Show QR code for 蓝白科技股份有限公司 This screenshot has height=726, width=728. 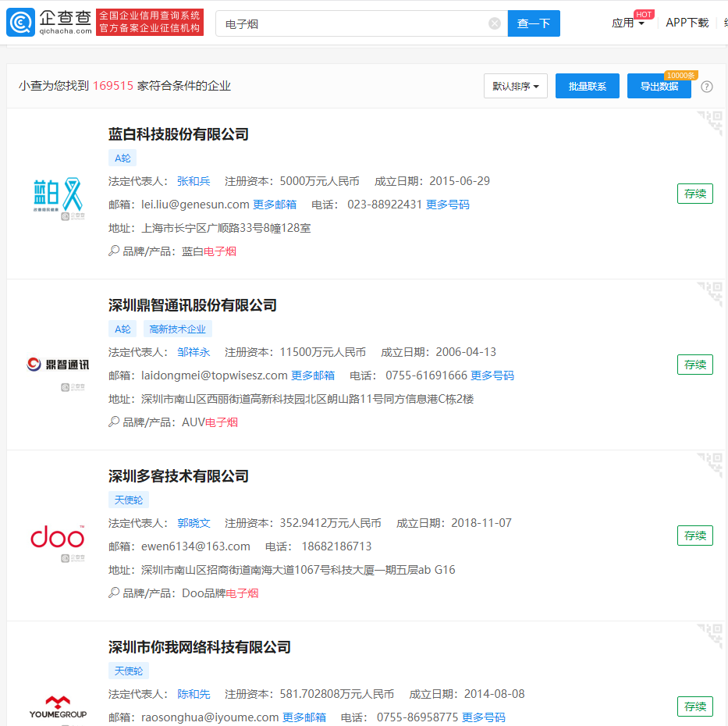coord(710,123)
